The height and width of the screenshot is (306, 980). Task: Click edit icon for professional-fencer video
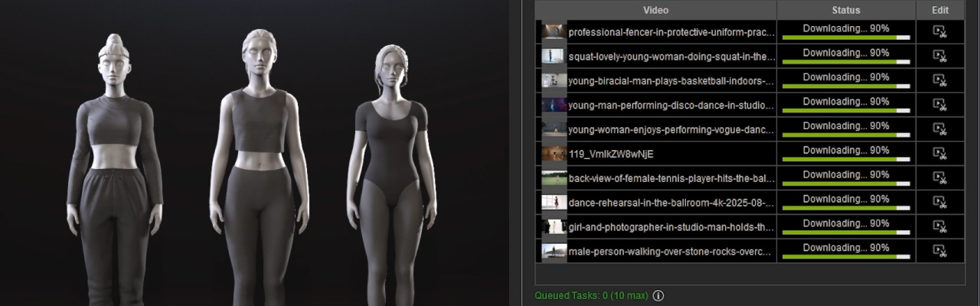point(939,31)
